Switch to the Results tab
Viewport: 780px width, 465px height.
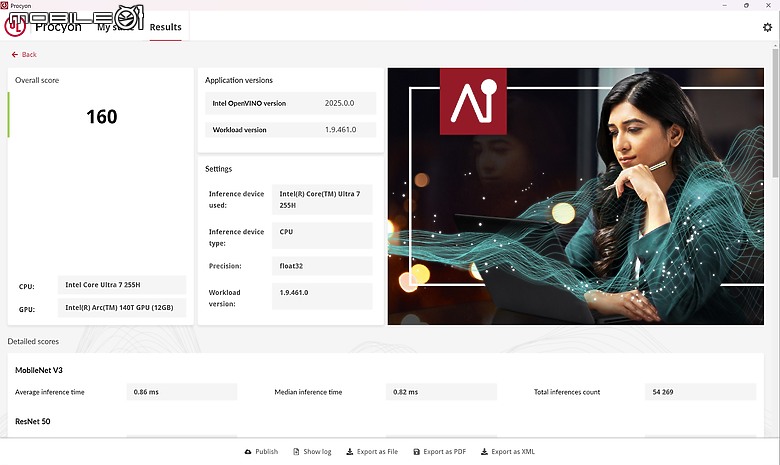point(166,27)
